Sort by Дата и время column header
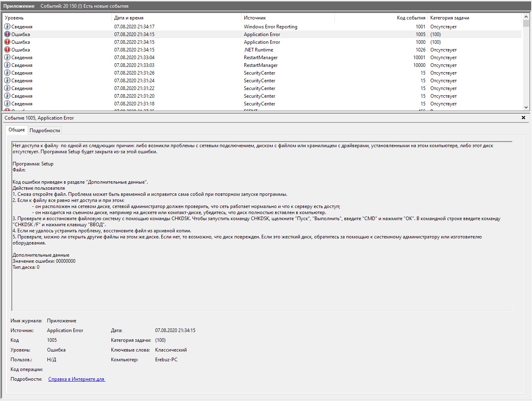 point(176,18)
